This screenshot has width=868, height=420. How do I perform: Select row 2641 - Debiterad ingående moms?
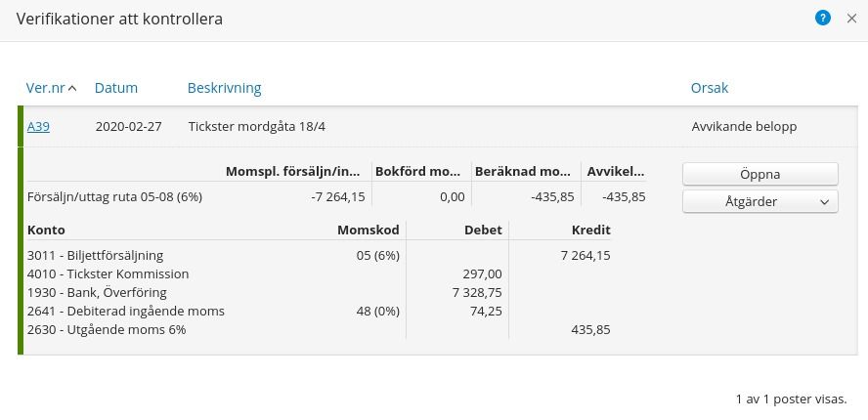[x=126, y=311]
